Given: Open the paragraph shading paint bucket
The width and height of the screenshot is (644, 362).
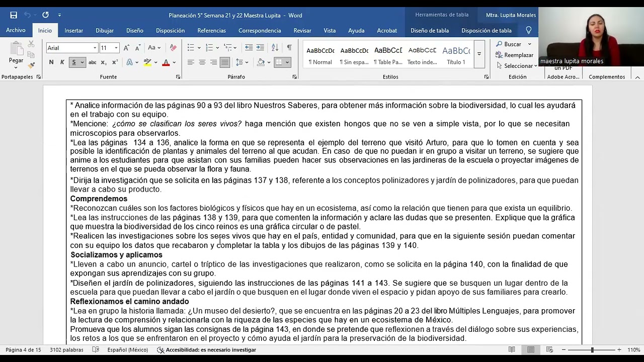Looking at the screenshot, I should (x=261, y=62).
